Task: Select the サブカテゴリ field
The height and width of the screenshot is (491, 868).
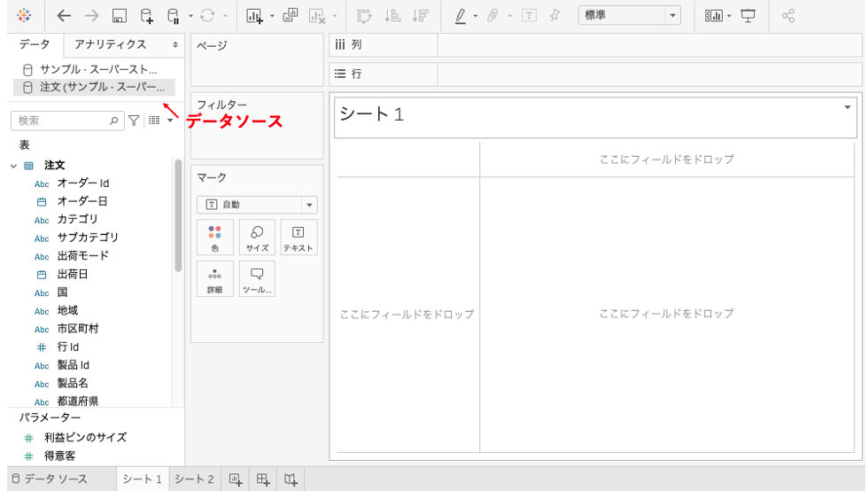Action: click(88, 238)
